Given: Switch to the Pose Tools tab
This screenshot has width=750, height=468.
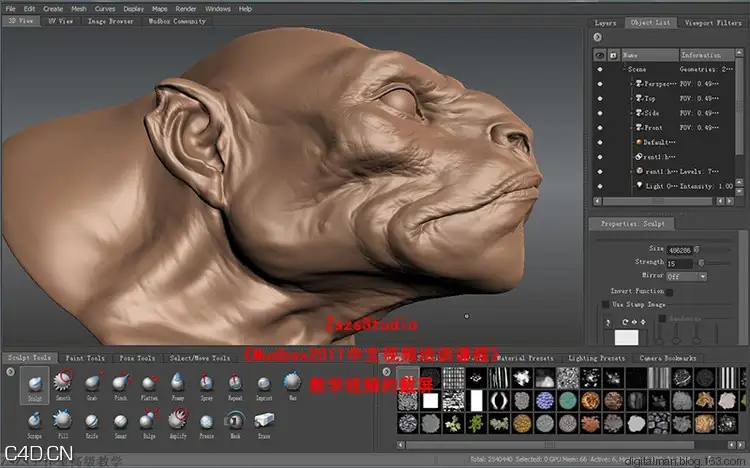Looking at the screenshot, I should coord(137,358).
